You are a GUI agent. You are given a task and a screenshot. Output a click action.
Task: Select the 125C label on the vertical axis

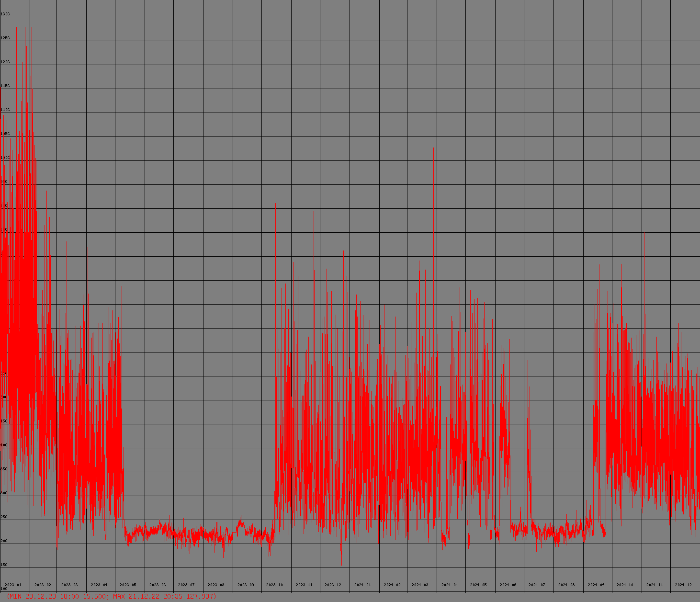[5, 38]
